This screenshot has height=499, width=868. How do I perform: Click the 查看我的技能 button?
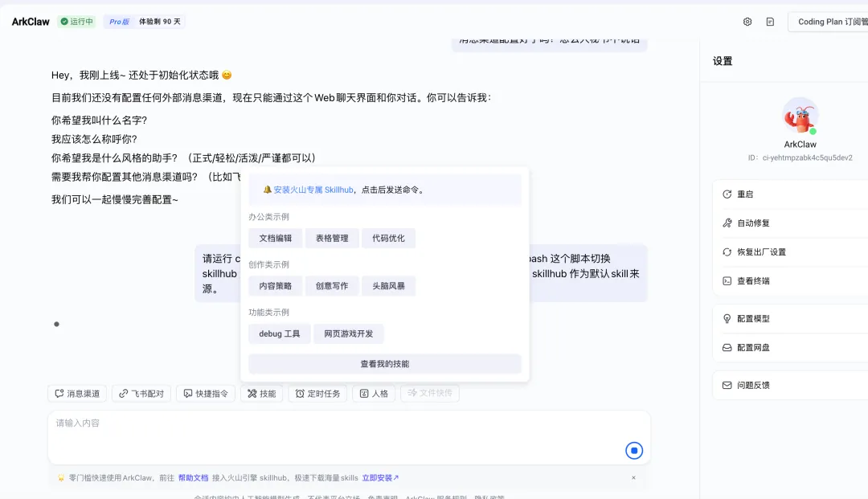coord(385,364)
